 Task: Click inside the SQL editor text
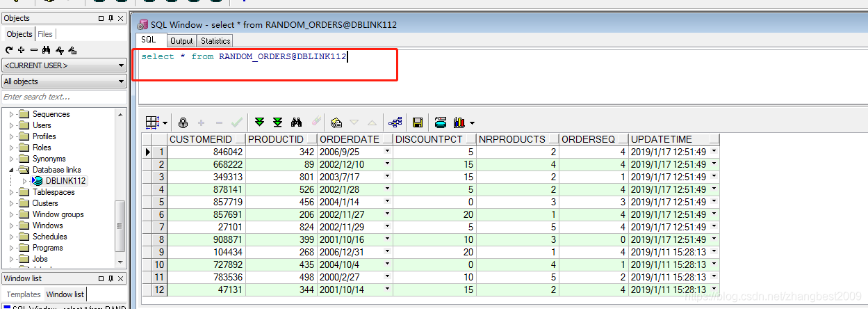coord(243,56)
